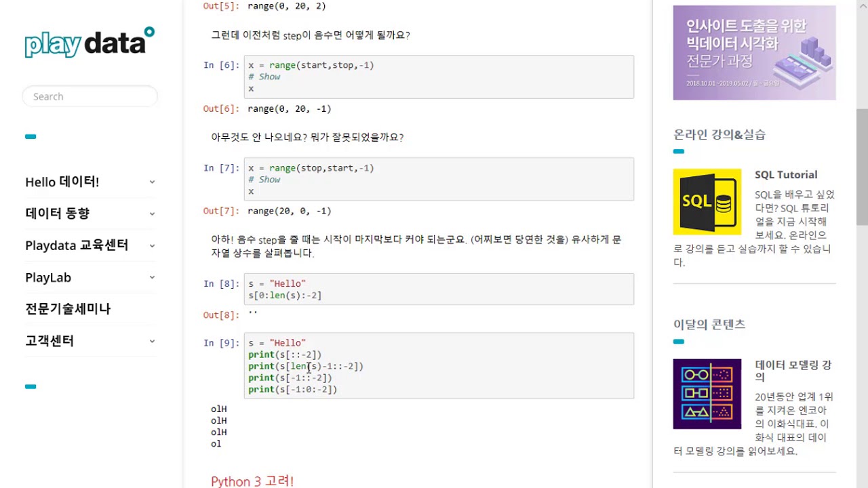868x488 pixels.
Task: Open the 고객센터 menu item
Action: (x=50, y=340)
